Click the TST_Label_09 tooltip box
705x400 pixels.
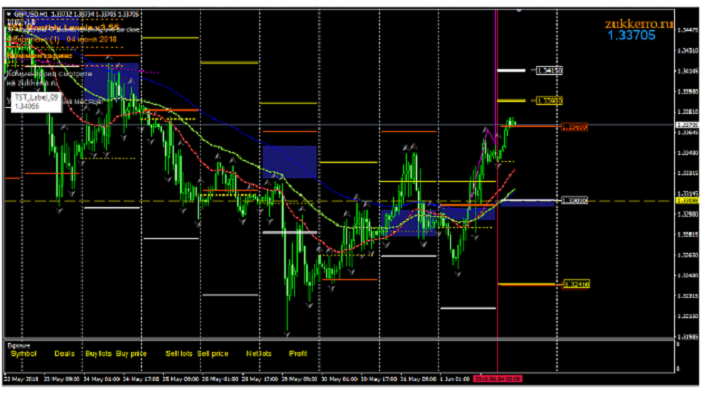coord(35,100)
